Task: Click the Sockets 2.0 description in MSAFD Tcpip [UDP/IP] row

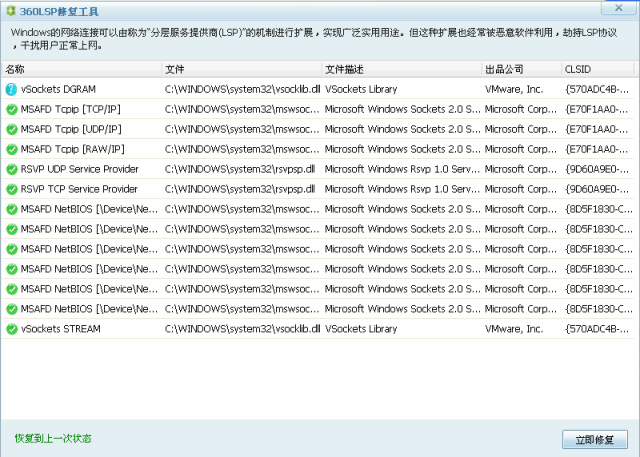Action: 402,129
